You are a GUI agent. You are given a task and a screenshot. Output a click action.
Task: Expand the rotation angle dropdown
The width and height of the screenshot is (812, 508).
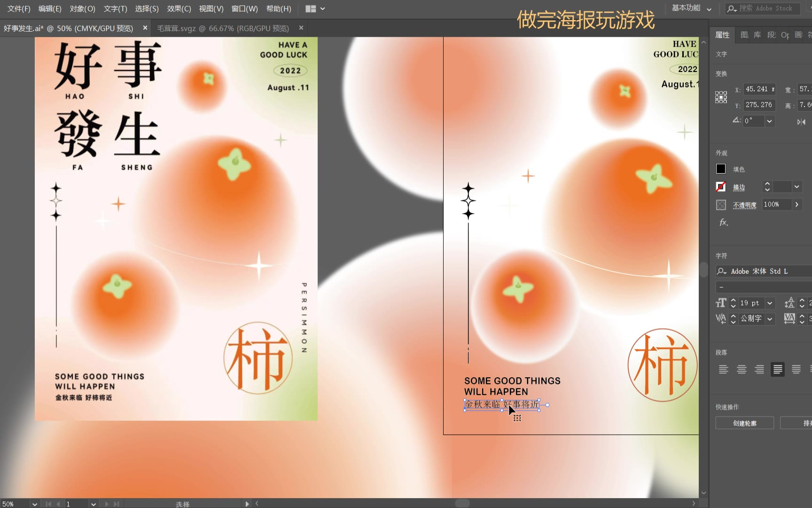coord(769,121)
